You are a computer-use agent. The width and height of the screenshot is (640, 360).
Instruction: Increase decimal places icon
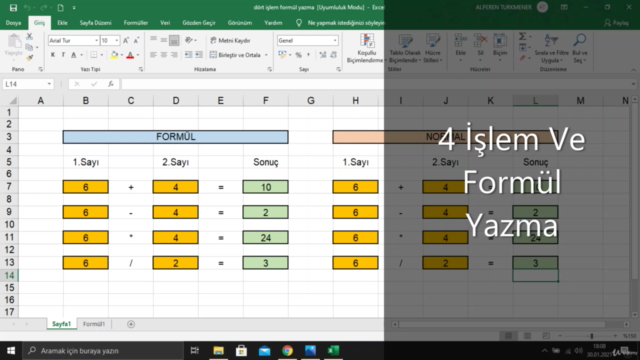(x=323, y=55)
